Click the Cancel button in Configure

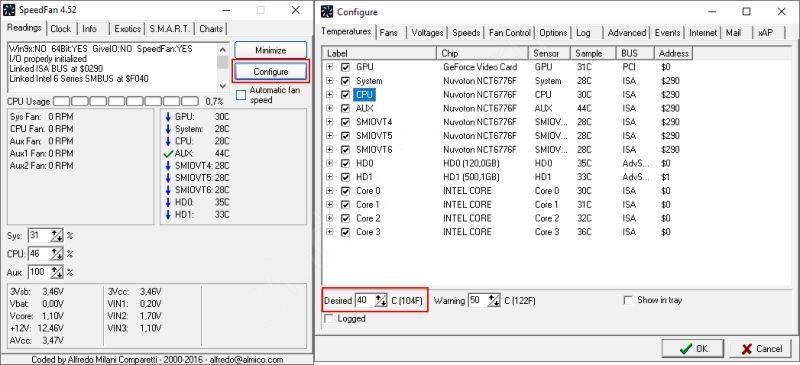point(761,349)
